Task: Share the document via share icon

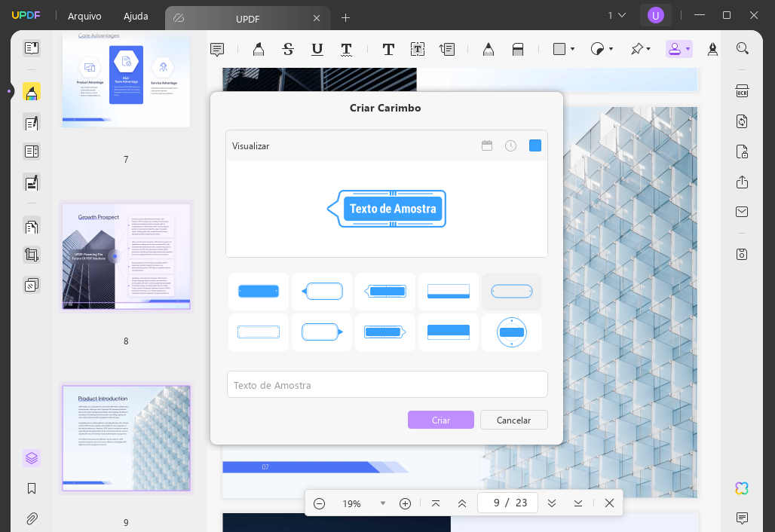Action: coord(742,182)
